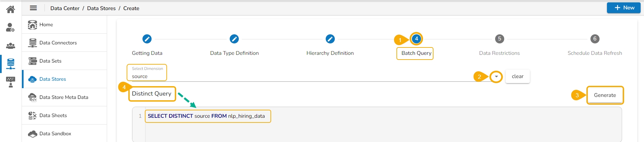The image size is (644, 142).
Task: Click the presentation board rail icon
Action: pos(10,82)
